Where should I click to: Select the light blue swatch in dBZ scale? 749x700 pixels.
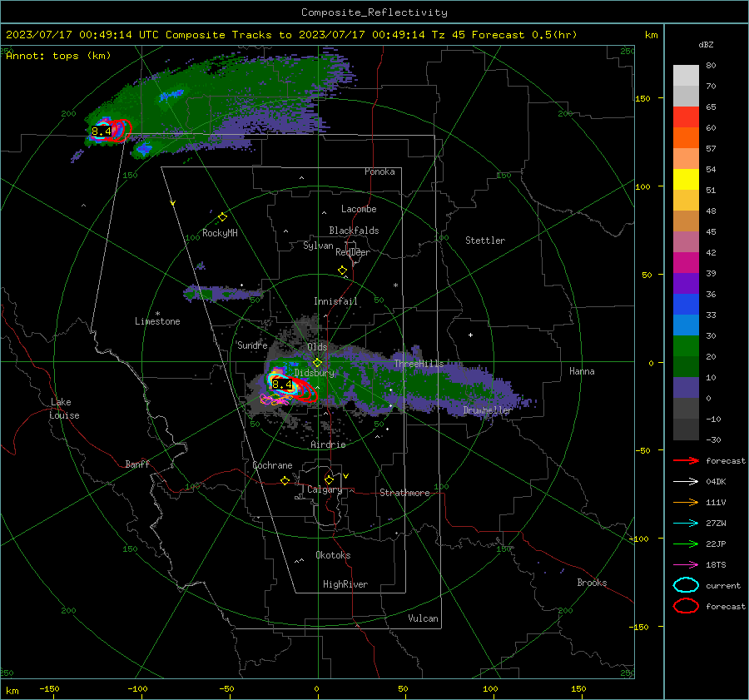[686, 325]
